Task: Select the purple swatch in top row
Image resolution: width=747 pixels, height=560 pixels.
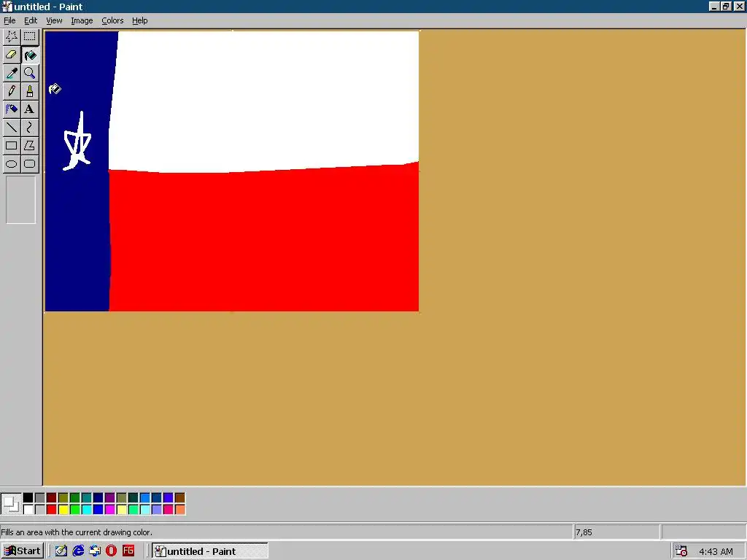Action: [x=109, y=497]
